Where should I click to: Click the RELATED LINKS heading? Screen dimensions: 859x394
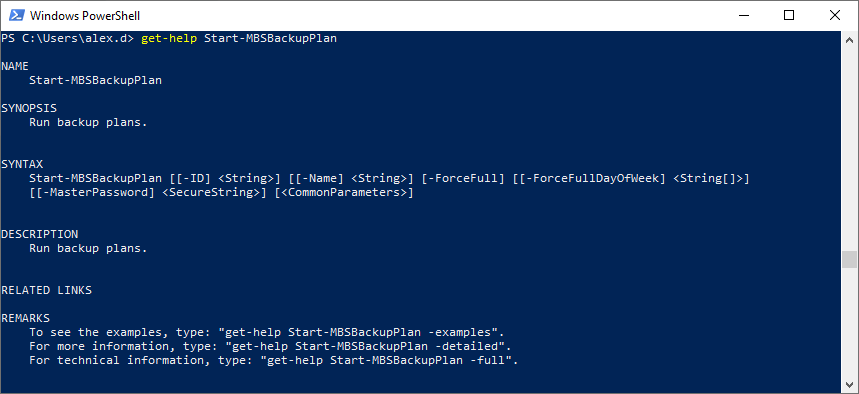47,290
